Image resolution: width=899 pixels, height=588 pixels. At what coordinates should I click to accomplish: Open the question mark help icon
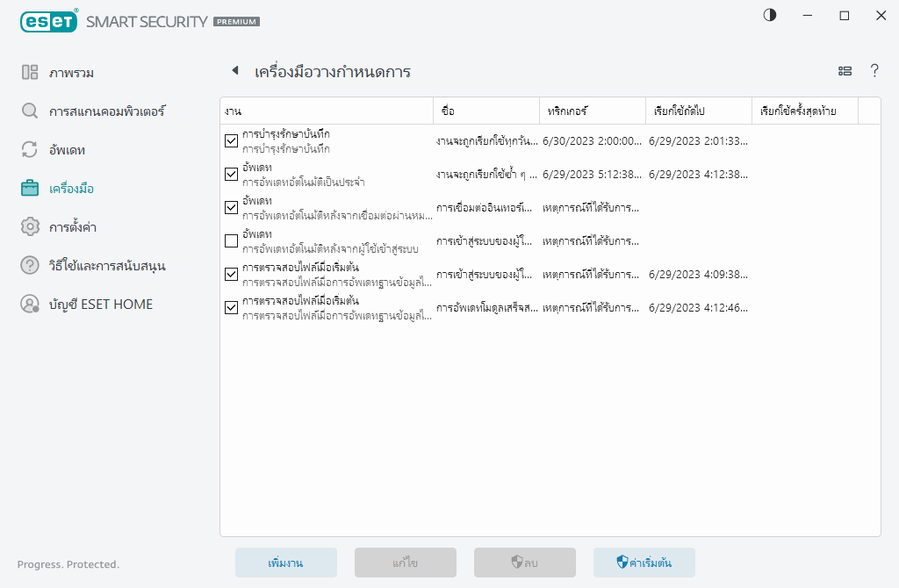click(874, 71)
